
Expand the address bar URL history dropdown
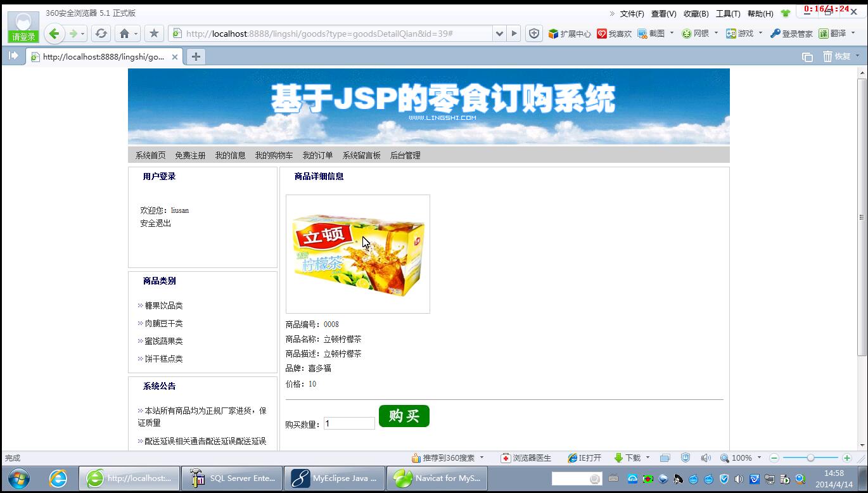point(499,34)
